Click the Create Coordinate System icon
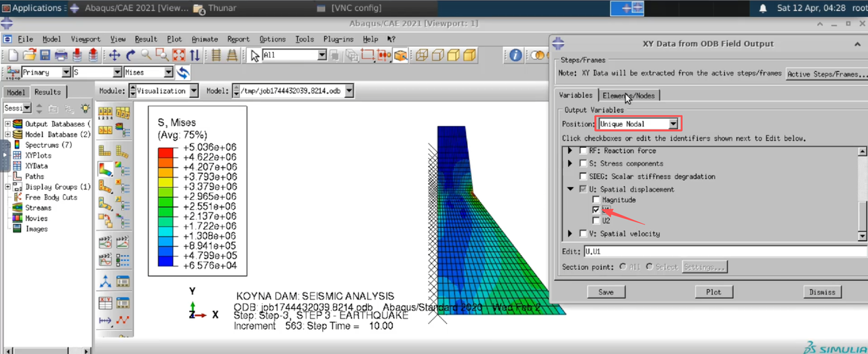Screen dimensions: 868x354 point(105,281)
